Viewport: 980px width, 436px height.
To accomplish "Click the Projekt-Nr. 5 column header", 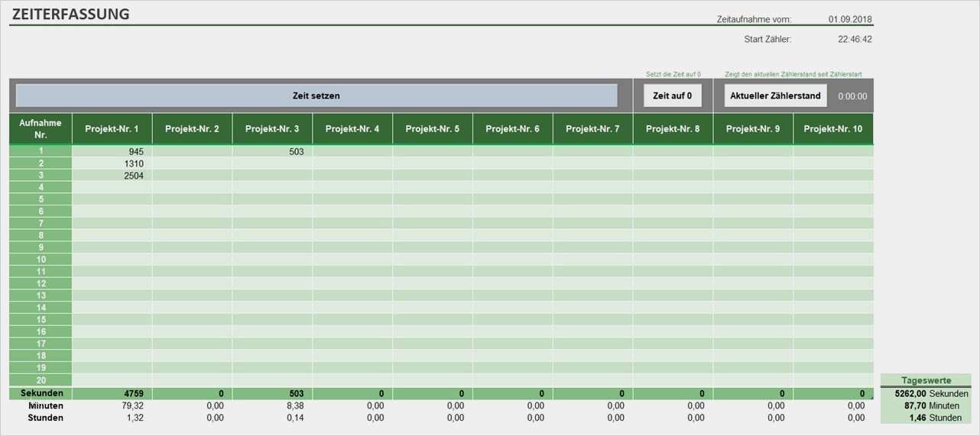I will (433, 129).
